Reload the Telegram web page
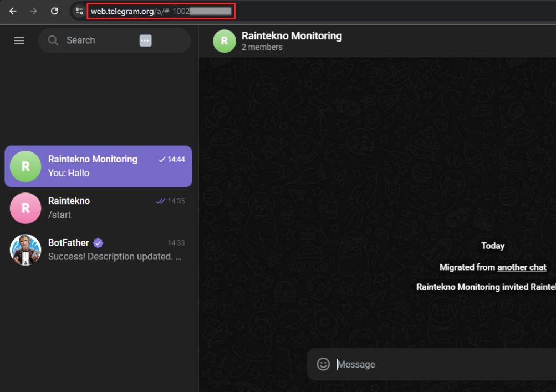Screen dimensions: 556x392 click(54, 11)
